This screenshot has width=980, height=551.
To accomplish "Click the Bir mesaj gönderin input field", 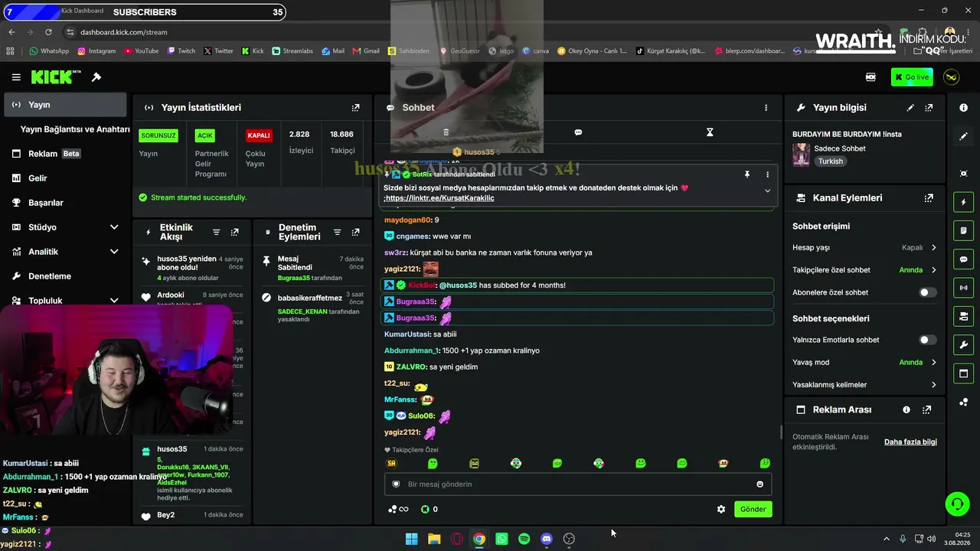I will pos(578,484).
